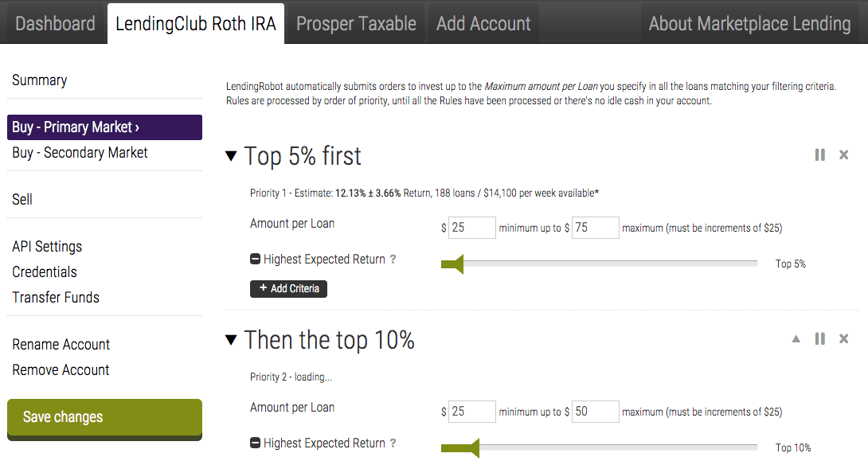Show help for second Highest Expected Return
The image size is (868, 461).
393,443
